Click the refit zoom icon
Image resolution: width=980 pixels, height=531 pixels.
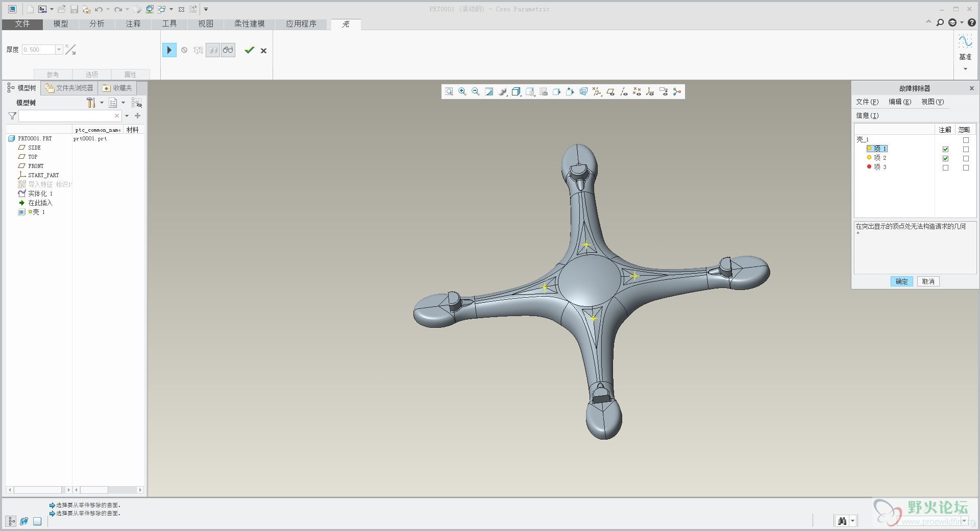449,91
